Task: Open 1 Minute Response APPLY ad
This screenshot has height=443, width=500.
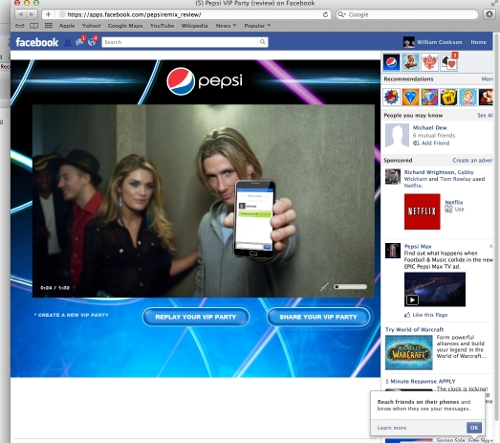Action: [420, 381]
